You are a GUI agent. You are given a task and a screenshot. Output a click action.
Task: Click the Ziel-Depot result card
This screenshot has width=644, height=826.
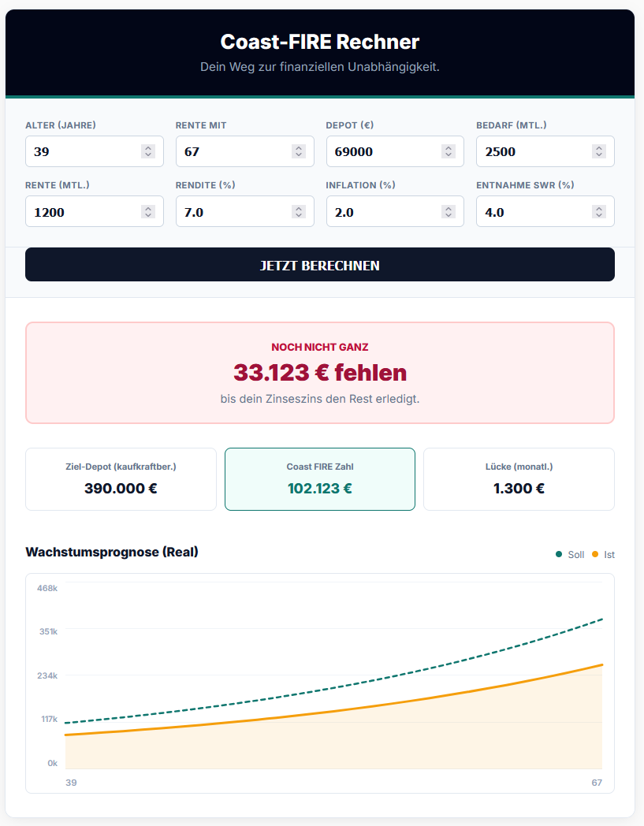(121, 479)
